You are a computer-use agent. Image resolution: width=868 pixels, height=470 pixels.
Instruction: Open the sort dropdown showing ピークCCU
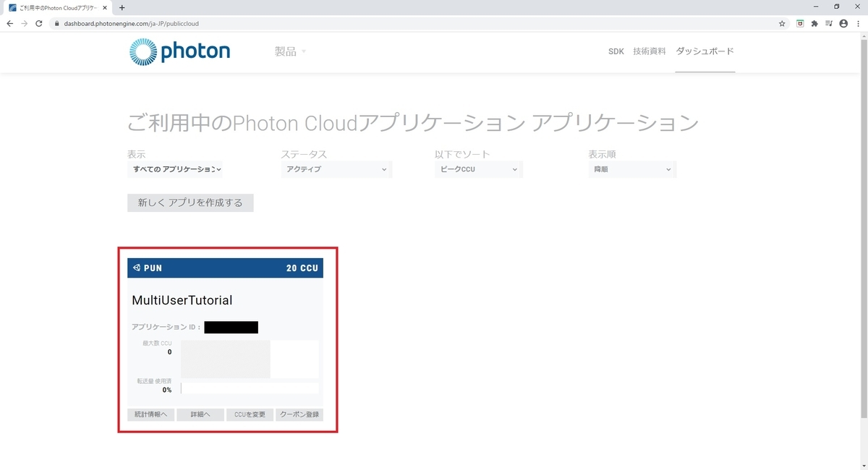point(478,169)
